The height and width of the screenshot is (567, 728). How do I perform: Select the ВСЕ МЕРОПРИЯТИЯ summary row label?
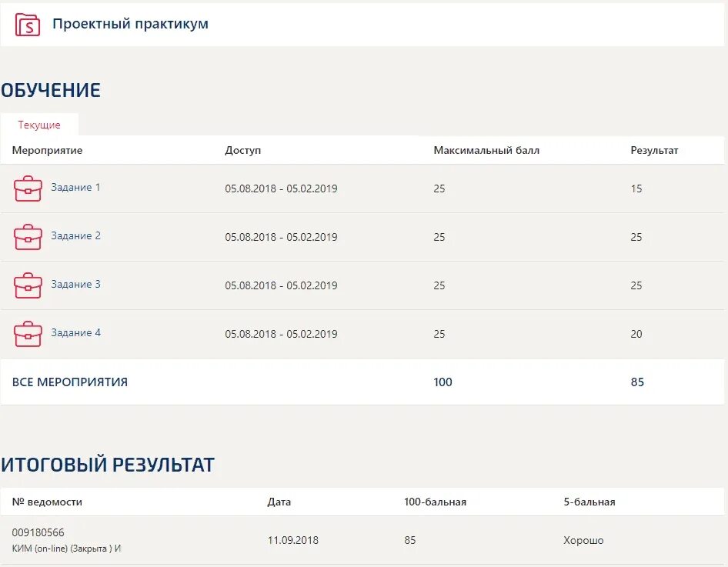pyautogui.click(x=70, y=382)
